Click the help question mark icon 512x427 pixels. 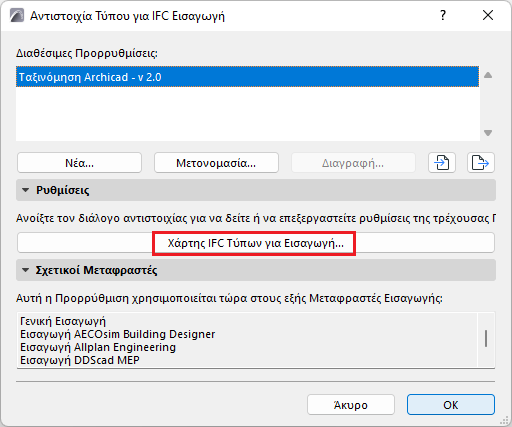point(443,15)
